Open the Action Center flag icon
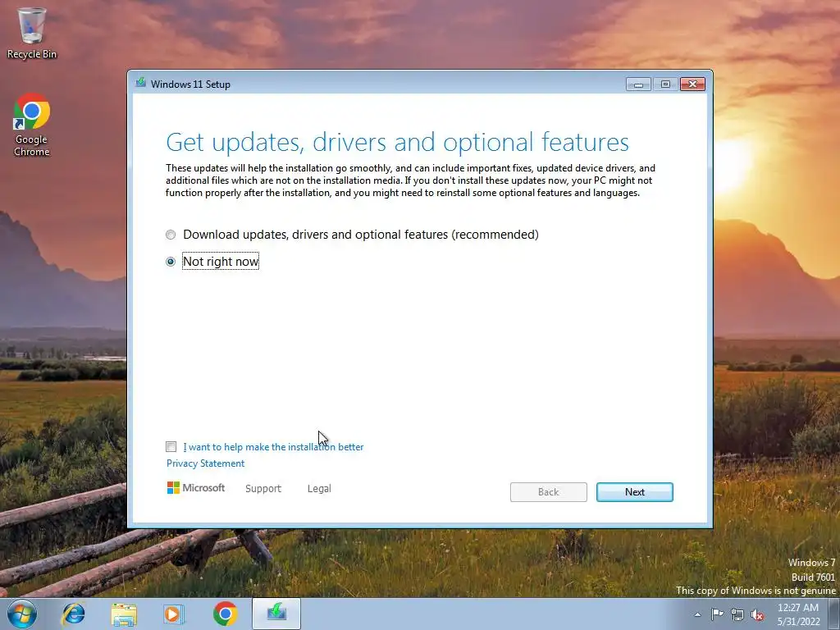Screen dimensions: 840x630 coord(717,614)
